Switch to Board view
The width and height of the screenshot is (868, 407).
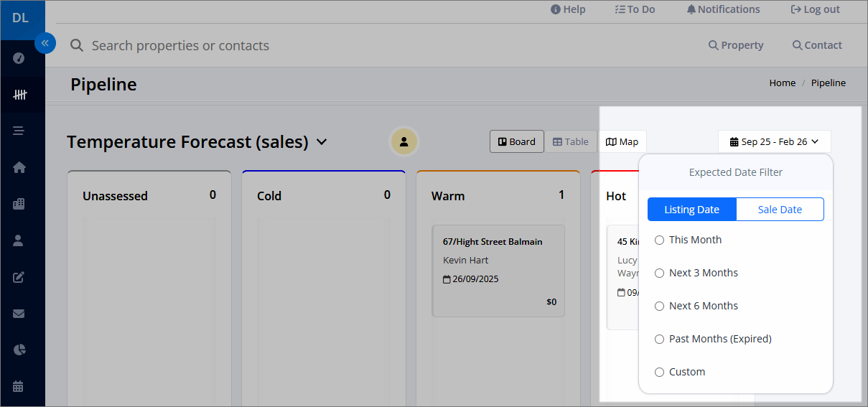pos(517,141)
